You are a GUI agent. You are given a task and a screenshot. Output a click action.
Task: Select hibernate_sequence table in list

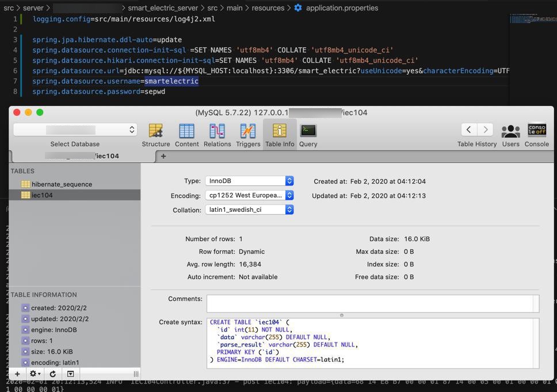click(62, 184)
